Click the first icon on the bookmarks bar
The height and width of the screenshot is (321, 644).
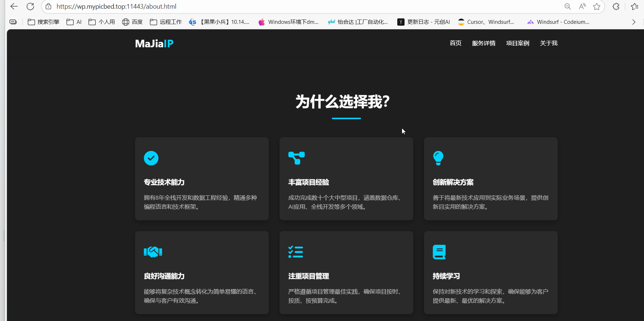pyautogui.click(x=13, y=22)
